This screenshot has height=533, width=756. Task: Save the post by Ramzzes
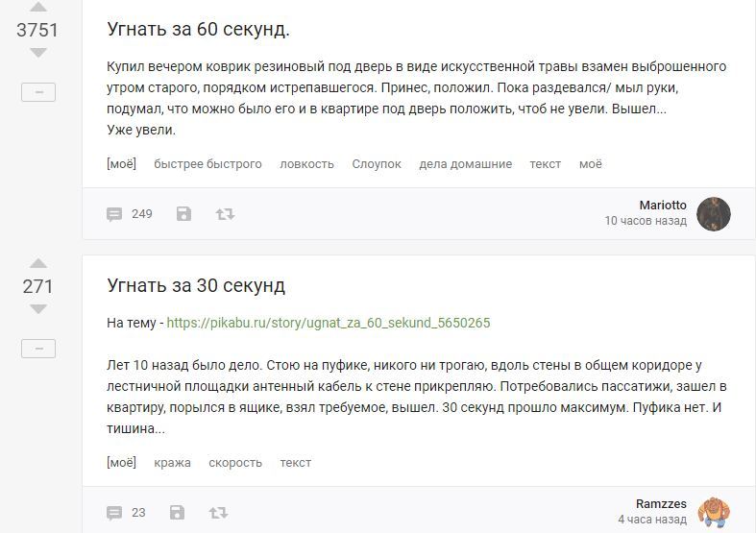click(177, 513)
